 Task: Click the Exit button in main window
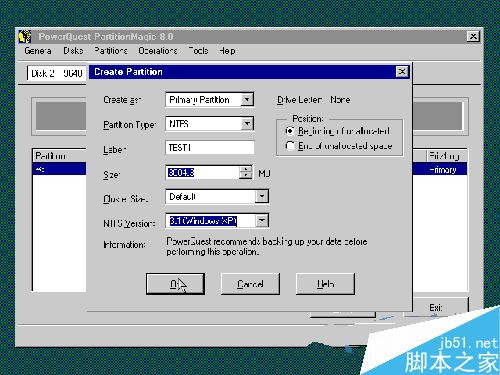(436, 307)
